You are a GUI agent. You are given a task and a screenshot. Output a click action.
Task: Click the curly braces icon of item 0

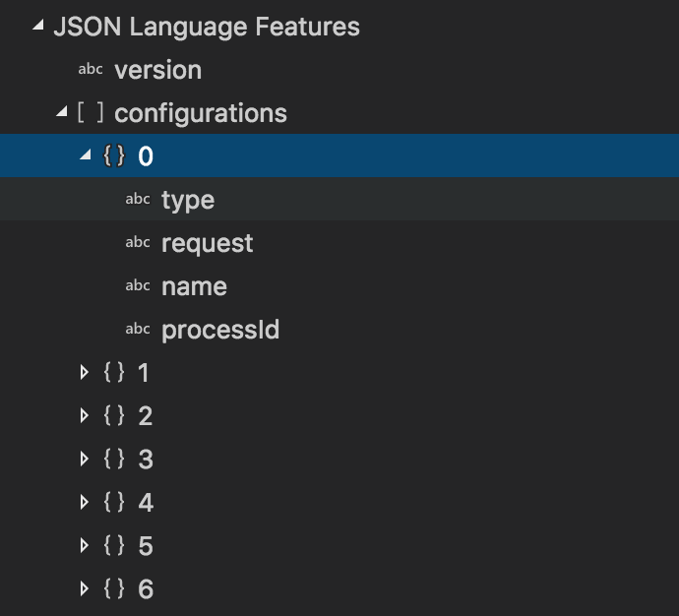click(114, 155)
